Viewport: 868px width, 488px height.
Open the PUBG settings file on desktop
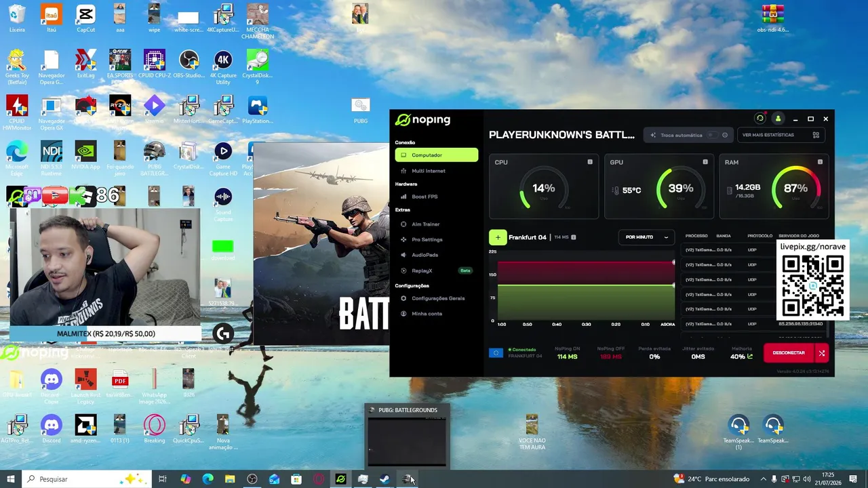(361, 110)
